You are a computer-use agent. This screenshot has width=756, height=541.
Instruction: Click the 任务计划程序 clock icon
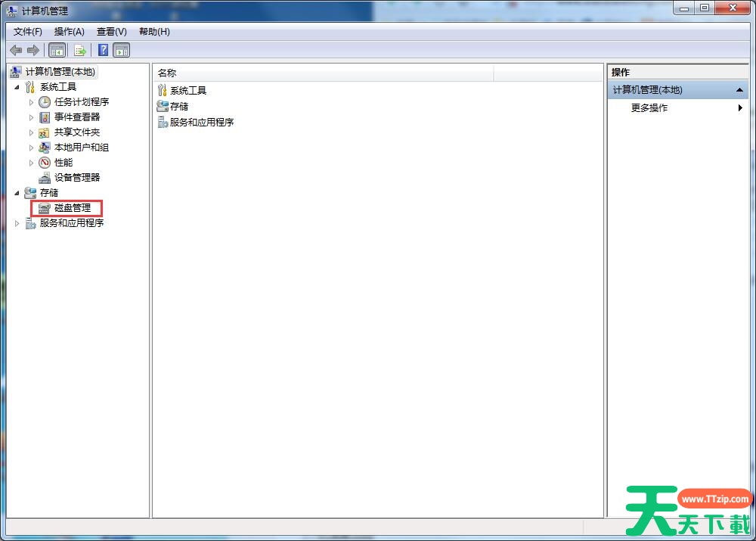click(x=45, y=102)
